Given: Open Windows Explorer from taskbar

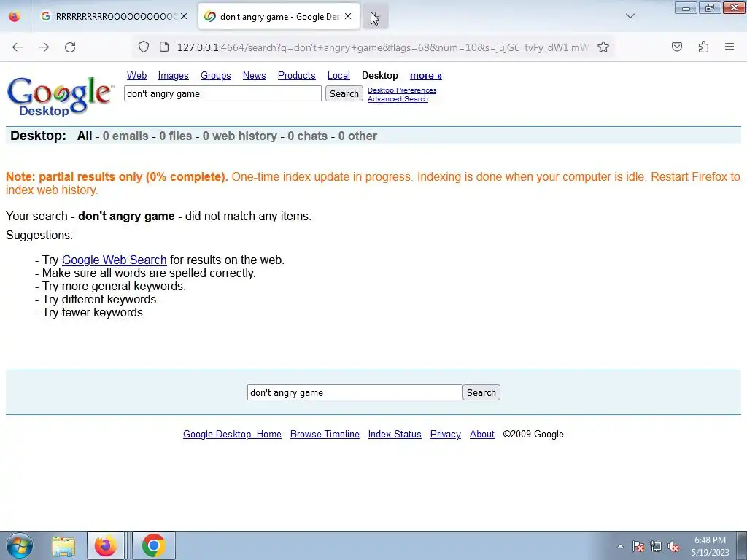Looking at the screenshot, I should coord(63,545).
